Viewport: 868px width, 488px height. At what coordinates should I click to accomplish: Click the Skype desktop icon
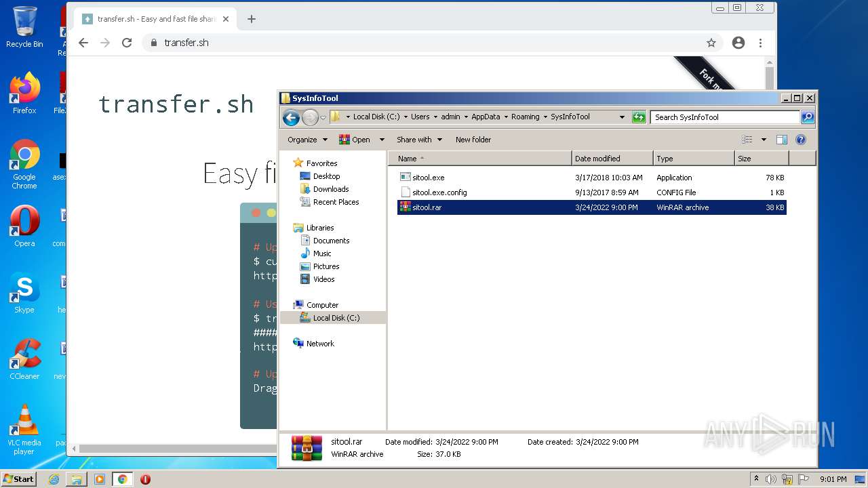point(24,293)
